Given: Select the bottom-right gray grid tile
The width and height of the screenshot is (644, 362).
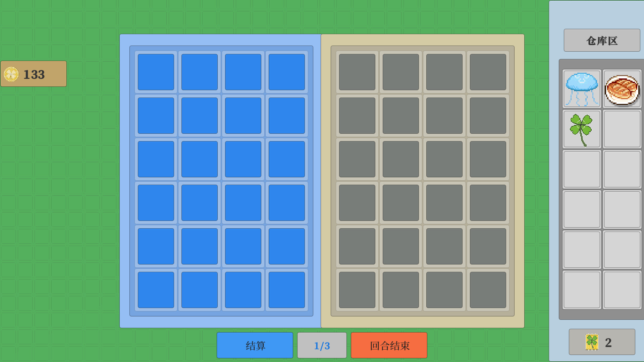Looking at the screenshot, I should pyautogui.click(x=488, y=290).
